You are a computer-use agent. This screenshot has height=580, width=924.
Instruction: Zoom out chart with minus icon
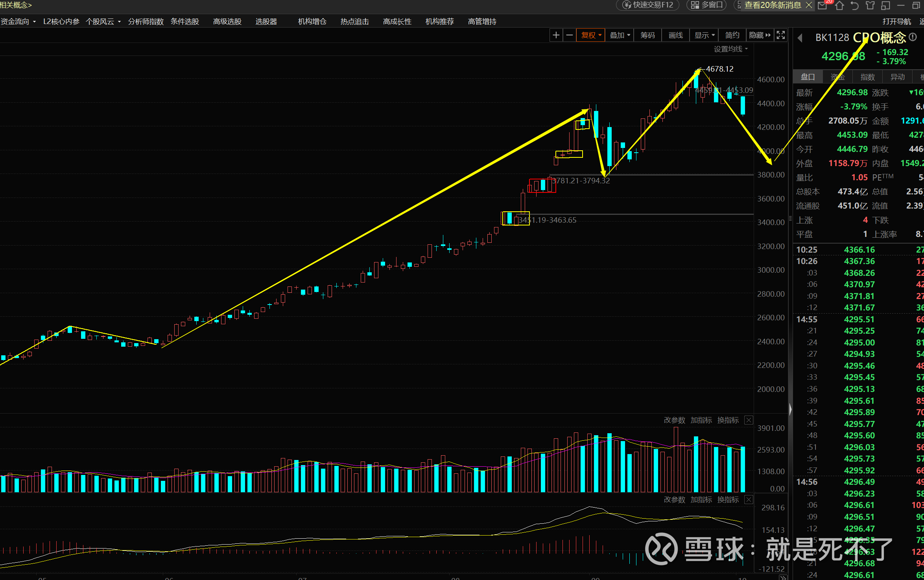coord(569,35)
